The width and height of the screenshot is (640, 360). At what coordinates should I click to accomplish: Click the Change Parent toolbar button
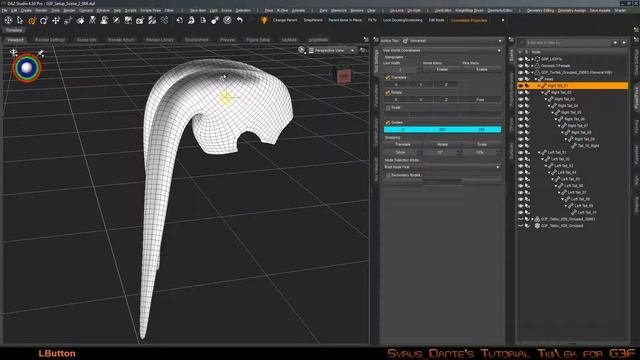pyautogui.click(x=285, y=20)
